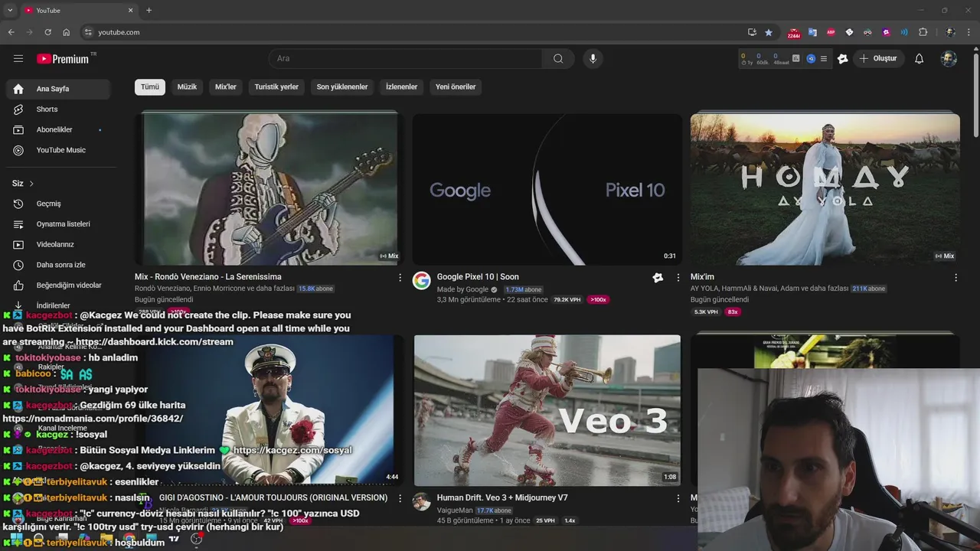Open options for Human Drift video
980x551 pixels.
(x=678, y=498)
